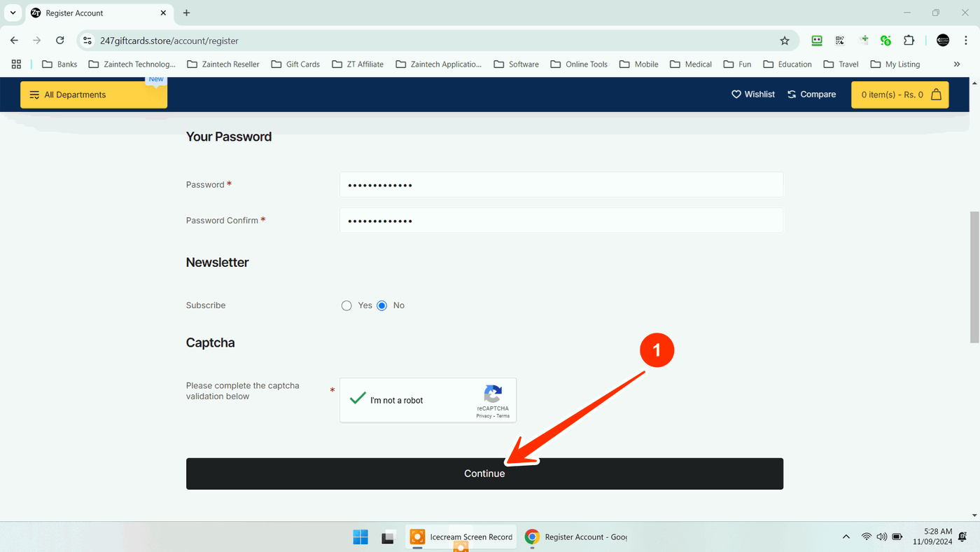The height and width of the screenshot is (552, 980).
Task: Open the Medical bookmark folder
Action: point(691,64)
